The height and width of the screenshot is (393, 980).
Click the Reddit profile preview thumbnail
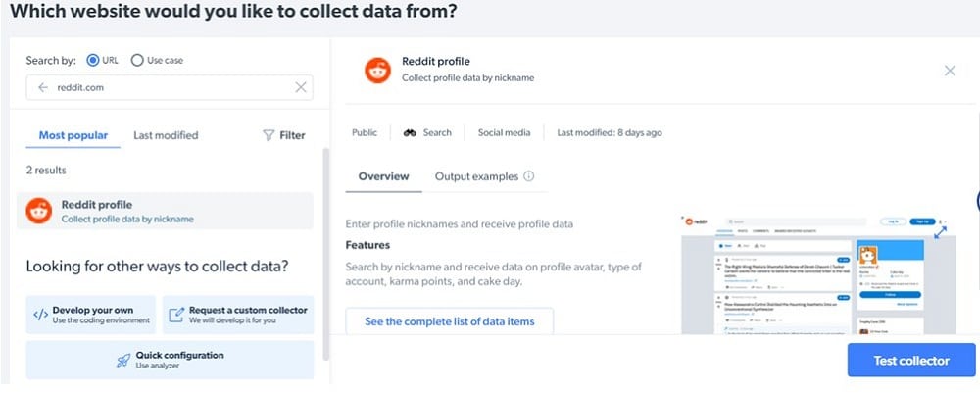pos(818,275)
